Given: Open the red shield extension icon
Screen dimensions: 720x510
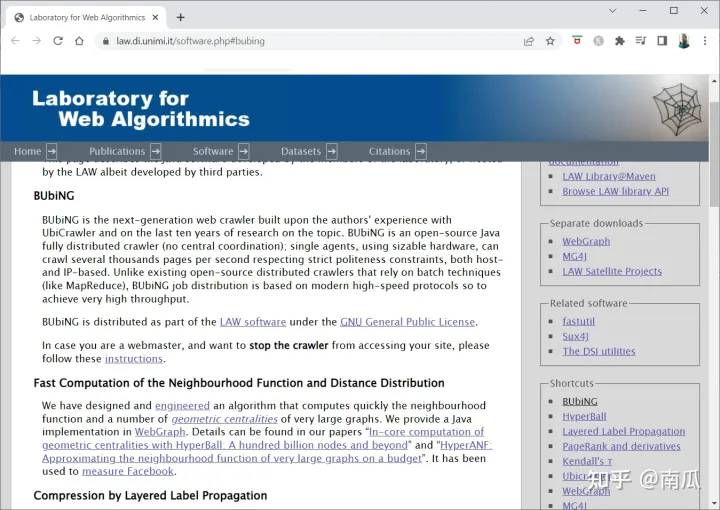Looking at the screenshot, I should point(577,40).
